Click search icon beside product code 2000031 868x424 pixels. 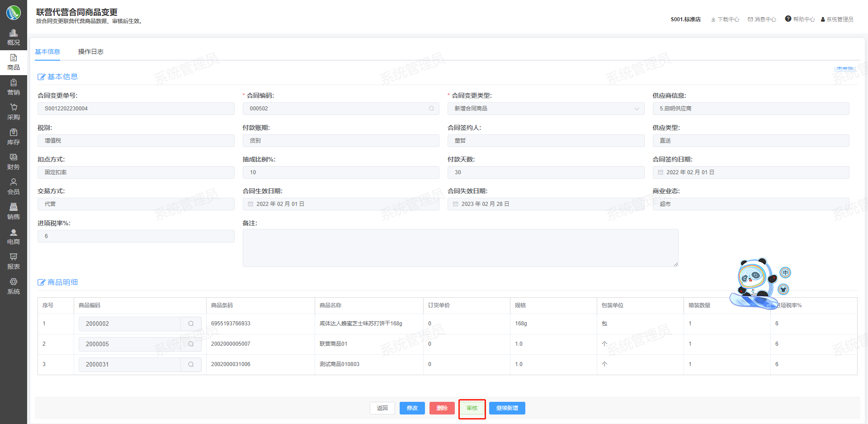pos(191,365)
